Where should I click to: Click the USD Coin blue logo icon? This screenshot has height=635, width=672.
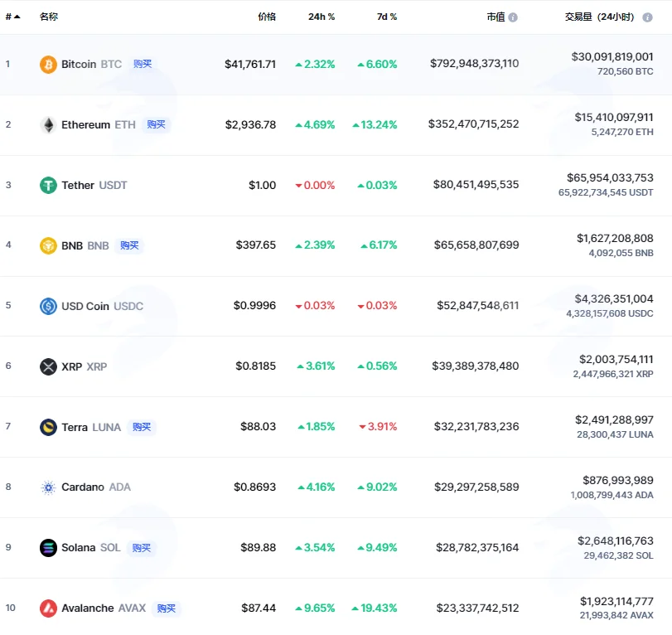48,306
